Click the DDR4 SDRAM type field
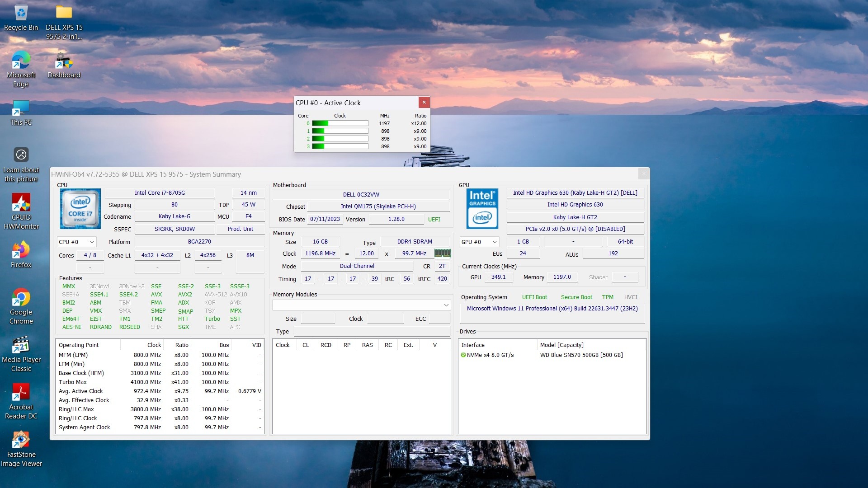Image resolution: width=868 pixels, height=488 pixels. pos(415,242)
